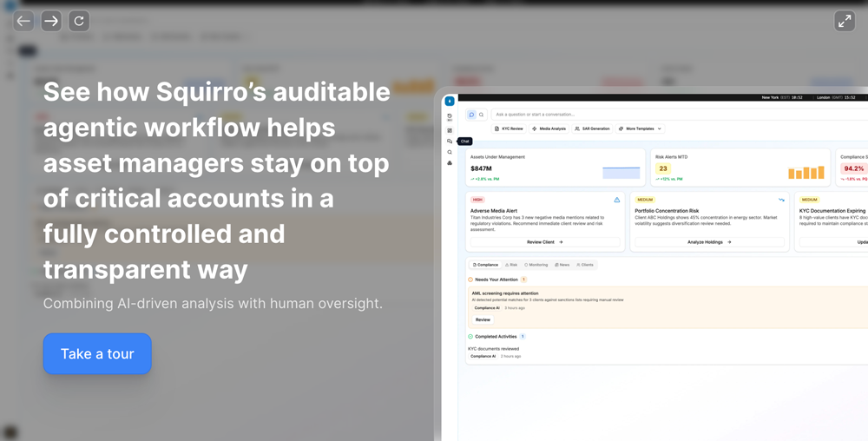The image size is (868, 441).
Task: Click the Review Client button
Action: (545, 242)
